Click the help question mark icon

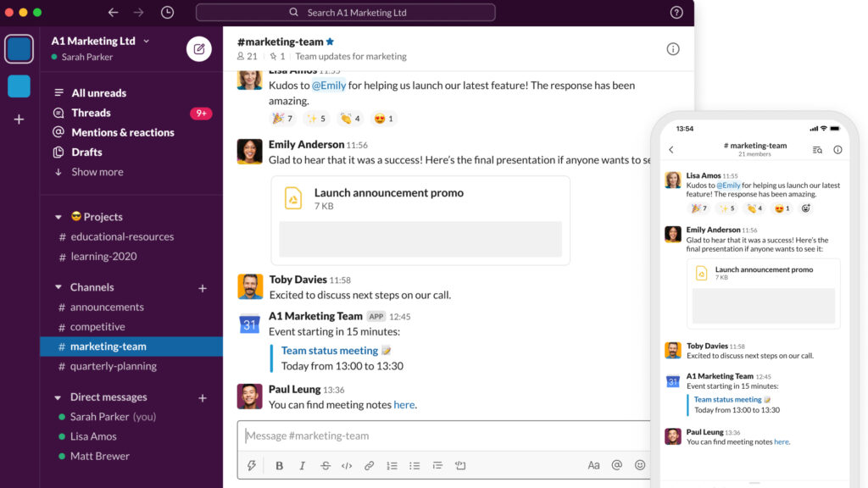click(676, 13)
